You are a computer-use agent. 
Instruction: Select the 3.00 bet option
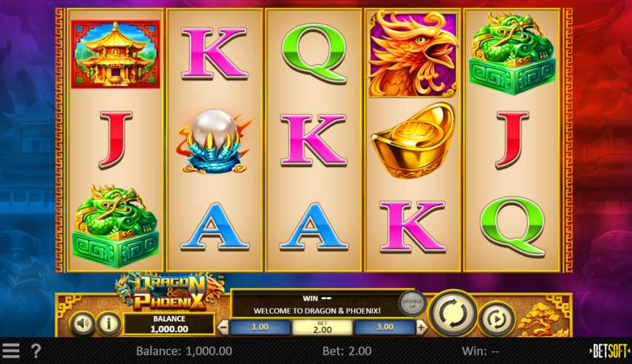[384, 328]
